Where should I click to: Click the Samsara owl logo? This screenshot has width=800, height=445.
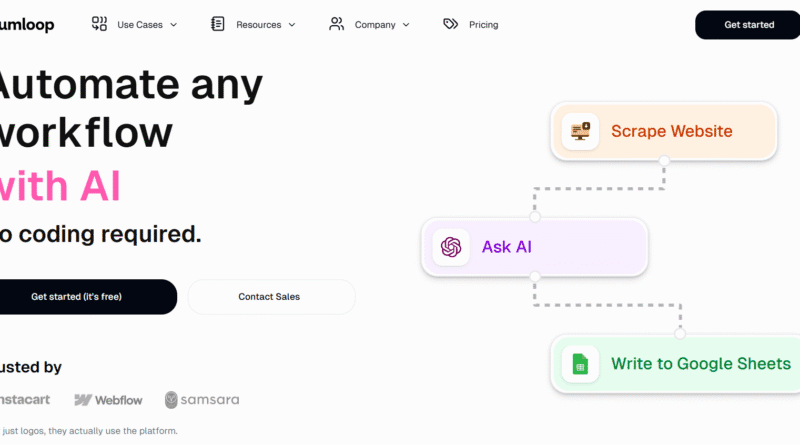click(x=172, y=400)
